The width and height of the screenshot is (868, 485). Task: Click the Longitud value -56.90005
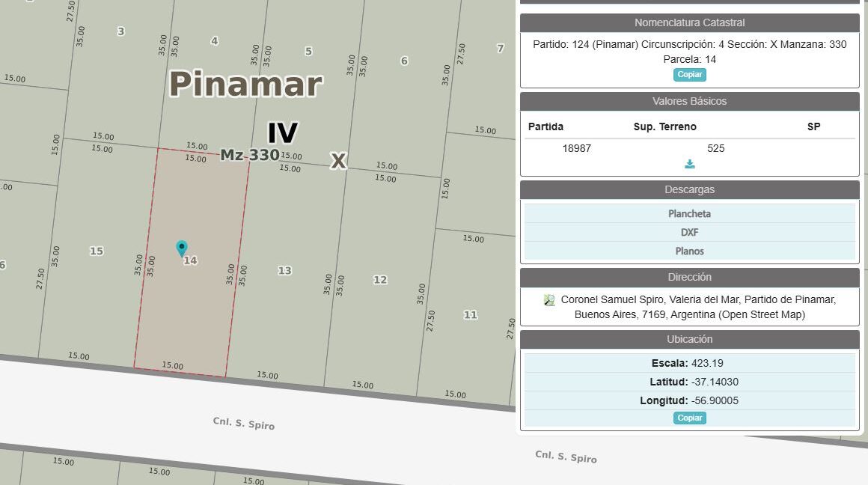pyautogui.click(x=715, y=401)
